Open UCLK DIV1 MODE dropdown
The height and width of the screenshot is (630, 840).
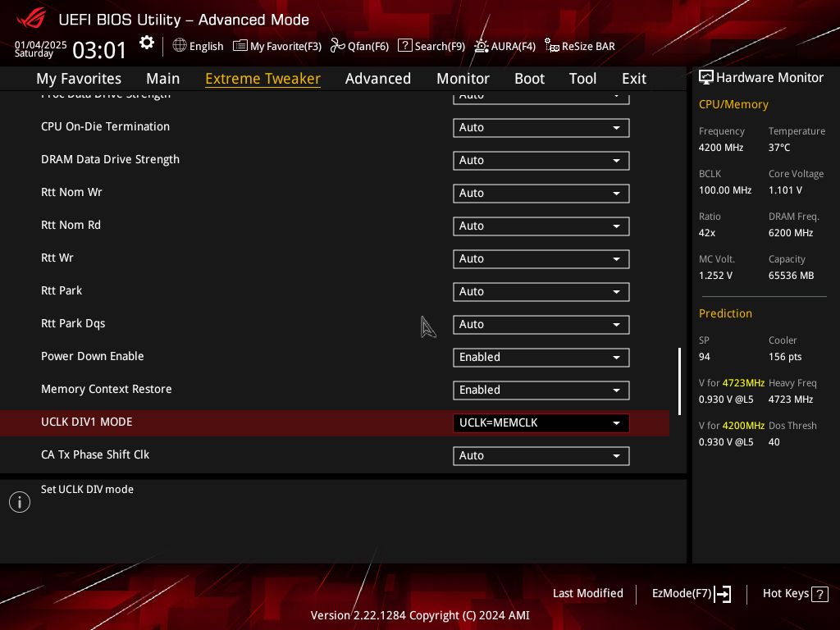click(541, 422)
